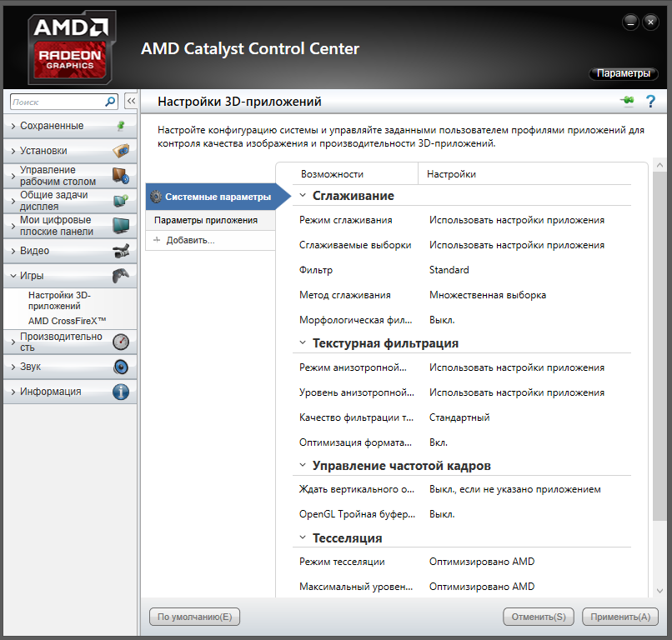
Task: Focus the Поиск search field
Action: 58,102
